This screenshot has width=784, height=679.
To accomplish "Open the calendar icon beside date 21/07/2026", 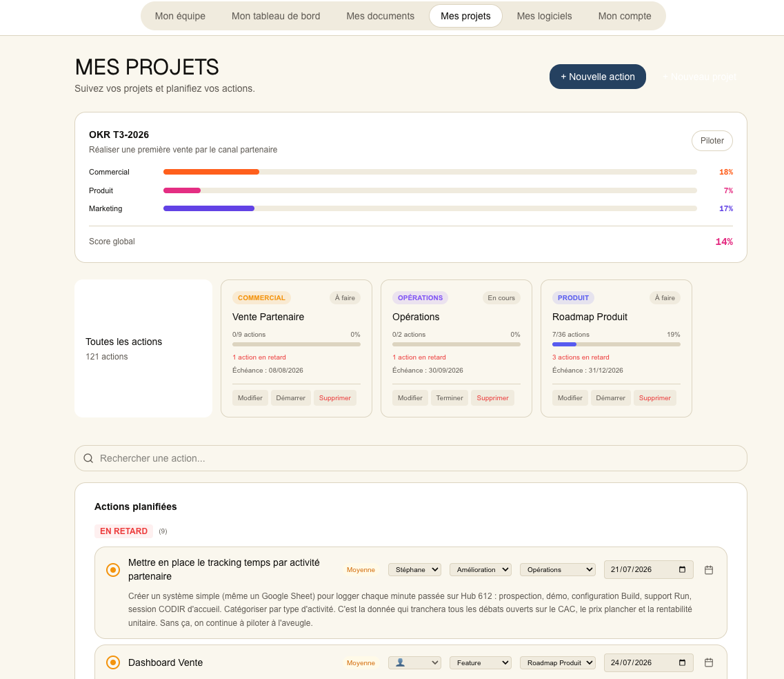I will 709,570.
